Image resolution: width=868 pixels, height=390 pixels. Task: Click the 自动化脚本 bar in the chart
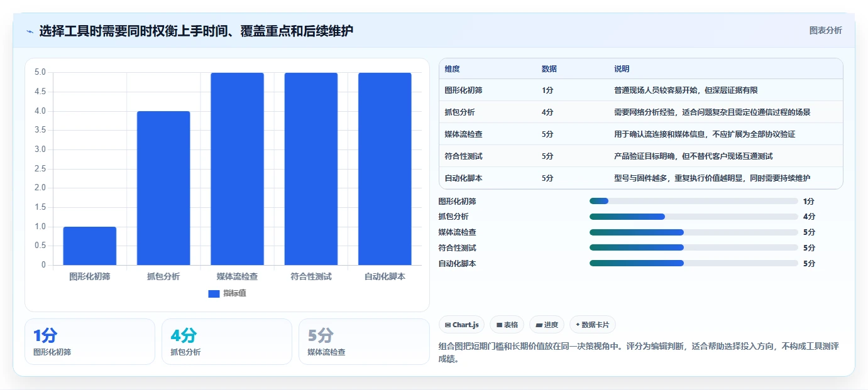[385, 169]
